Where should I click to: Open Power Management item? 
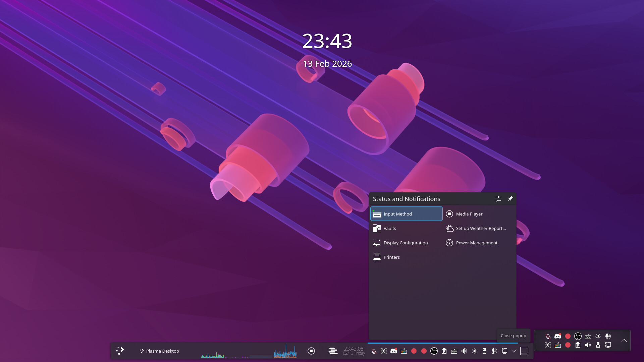coord(476,243)
